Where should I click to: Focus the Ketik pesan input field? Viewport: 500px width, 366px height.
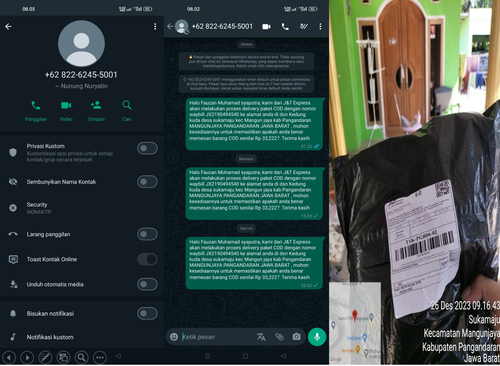(217, 337)
